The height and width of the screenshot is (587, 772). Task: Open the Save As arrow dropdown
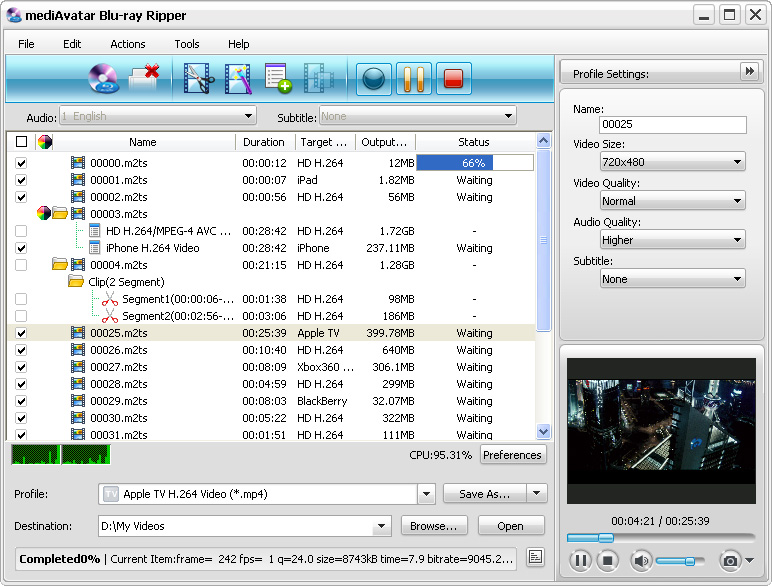[537, 493]
